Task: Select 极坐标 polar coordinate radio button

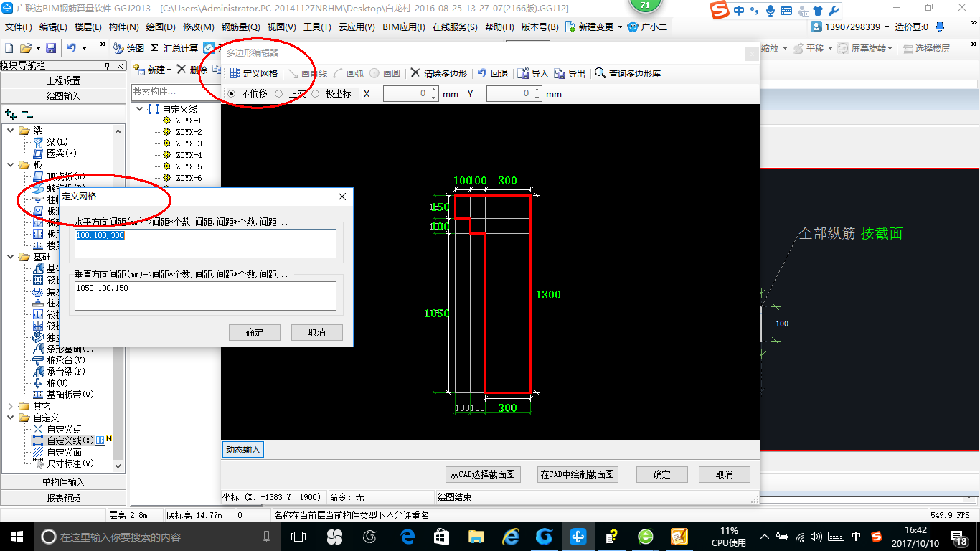Action: click(316, 93)
